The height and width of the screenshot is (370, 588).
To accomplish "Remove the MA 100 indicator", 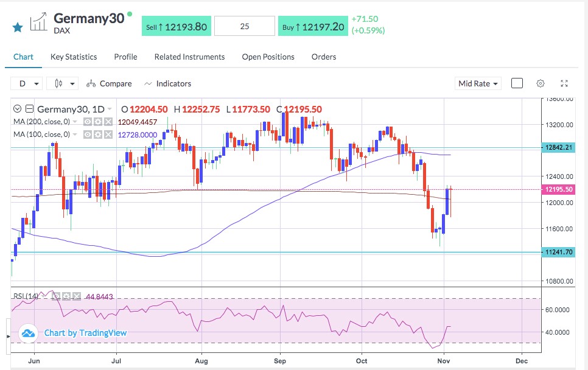I will 108,134.
